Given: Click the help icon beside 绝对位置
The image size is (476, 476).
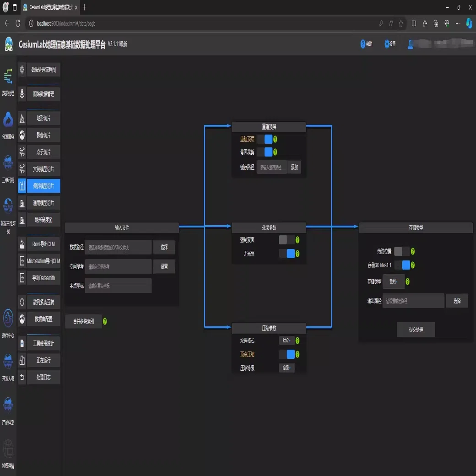Looking at the screenshot, I should click(413, 251).
